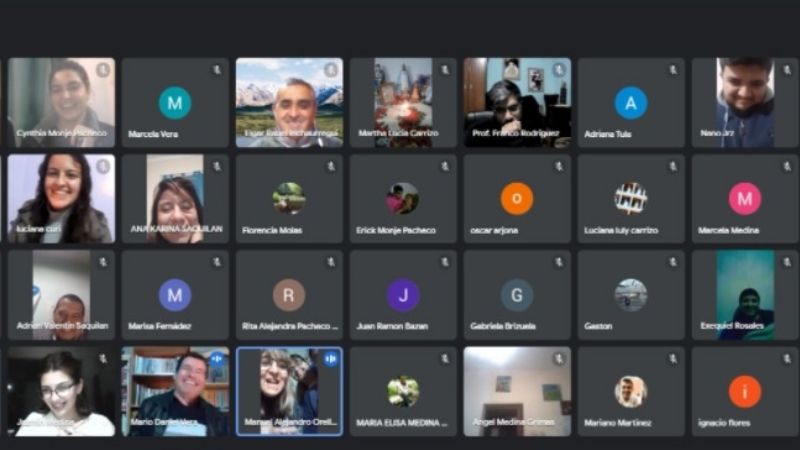This screenshot has width=800, height=450.
Task: Select the mountain-background video tile
Action: point(289,102)
